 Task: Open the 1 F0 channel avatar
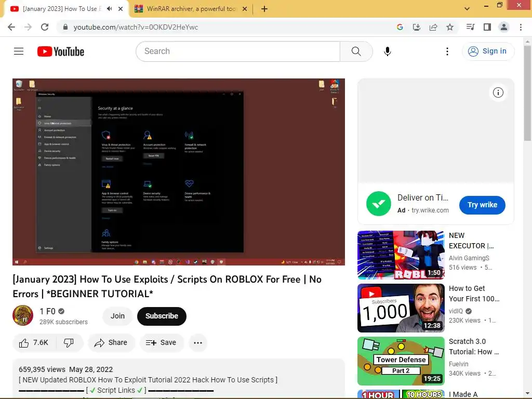point(23,315)
